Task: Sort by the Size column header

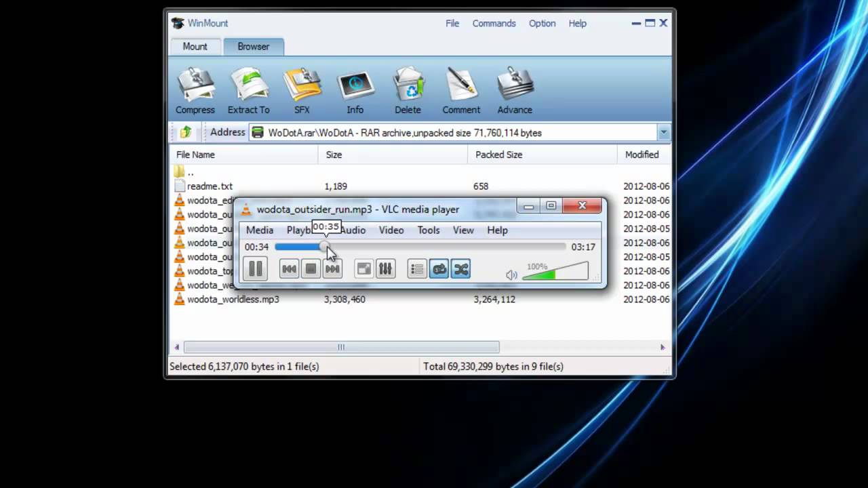Action: (393, 155)
